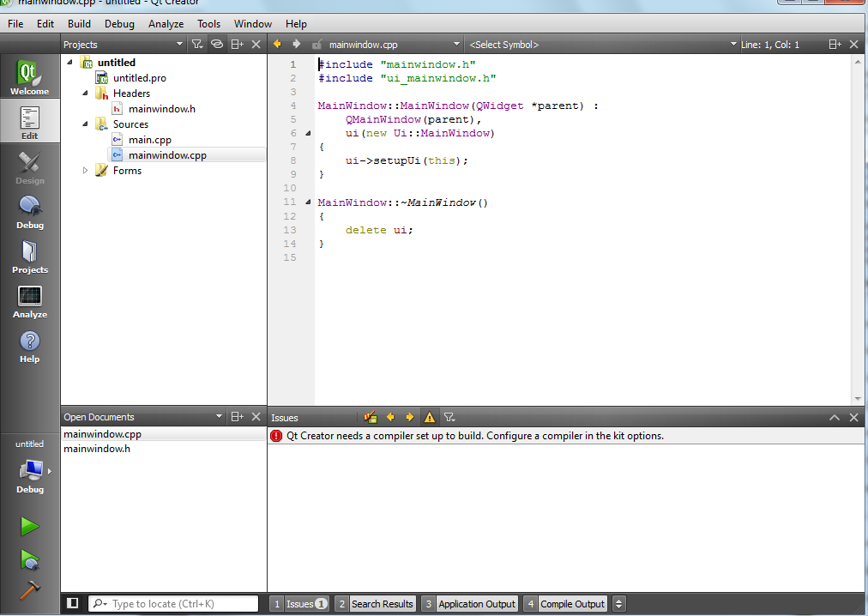Clear the Issues list
The image size is (868, 616).
click(371, 417)
